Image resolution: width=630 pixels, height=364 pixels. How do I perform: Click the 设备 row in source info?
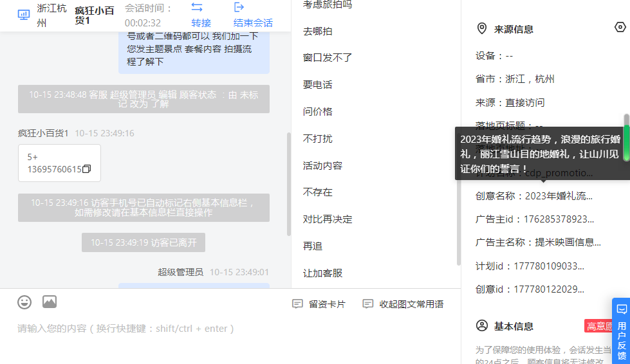[494, 56]
